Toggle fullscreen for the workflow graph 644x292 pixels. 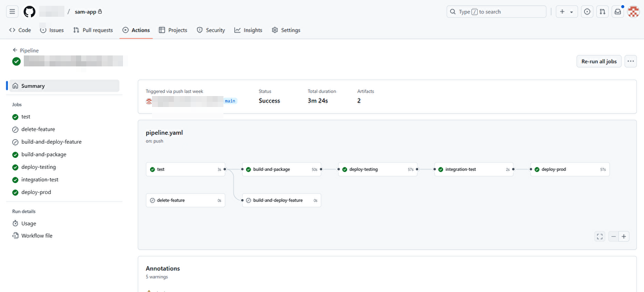600,237
